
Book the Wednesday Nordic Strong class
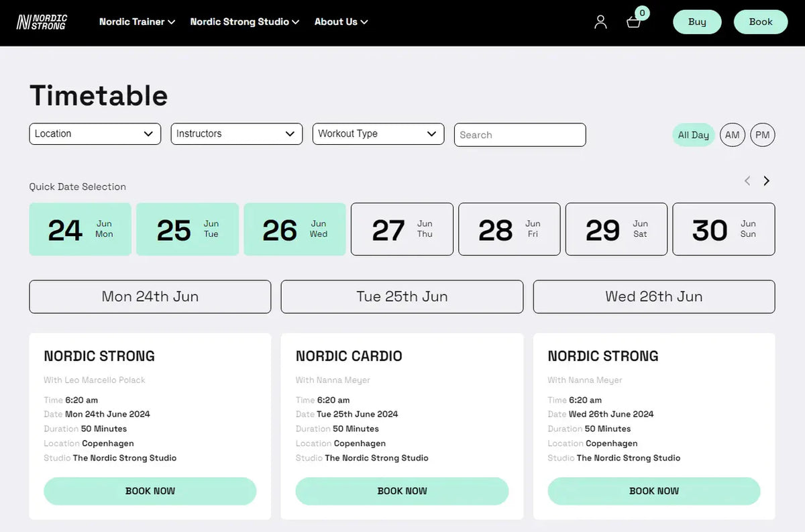coord(654,491)
